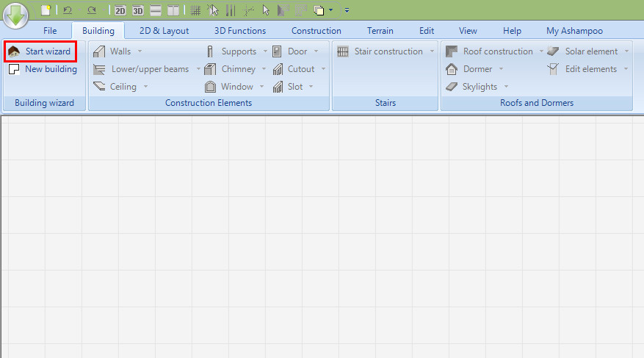This screenshot has width=644, height=358.
Task: Open the stacked layers dropdown arrow
Action: (330, 10)
